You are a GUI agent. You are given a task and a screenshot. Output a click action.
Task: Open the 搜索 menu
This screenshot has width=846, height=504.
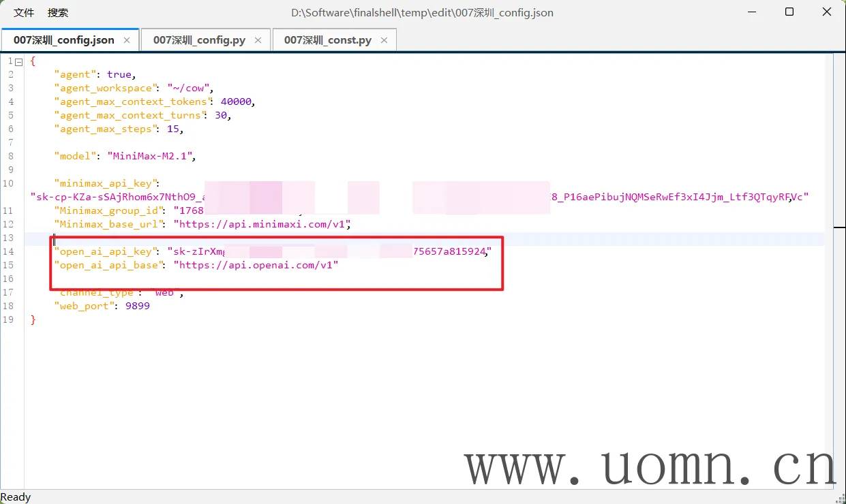pos(58,12)
